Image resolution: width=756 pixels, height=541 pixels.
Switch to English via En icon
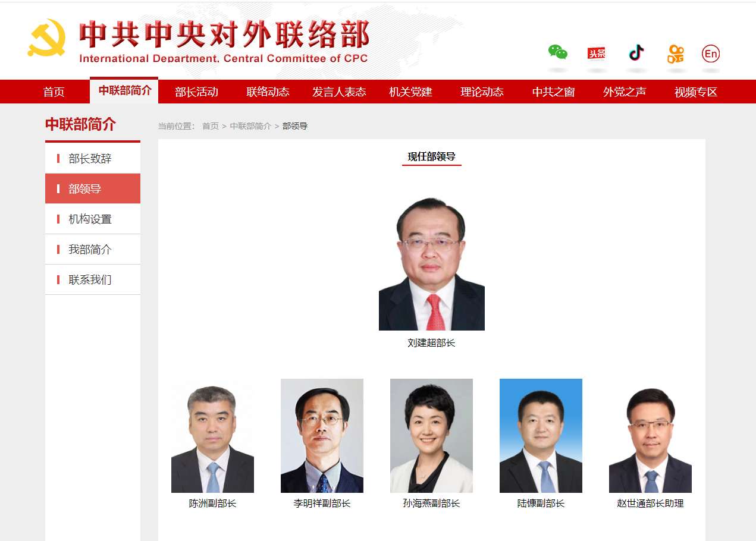[x=711, y=54]
